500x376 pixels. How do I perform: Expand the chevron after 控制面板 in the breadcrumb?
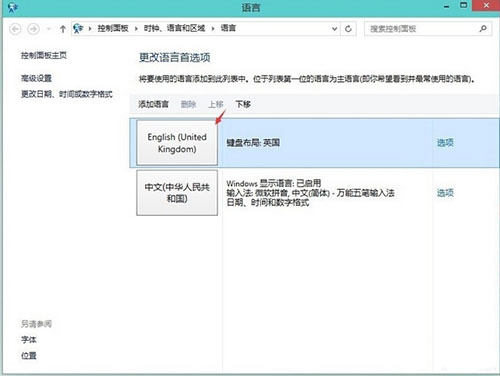click(136, 29)
